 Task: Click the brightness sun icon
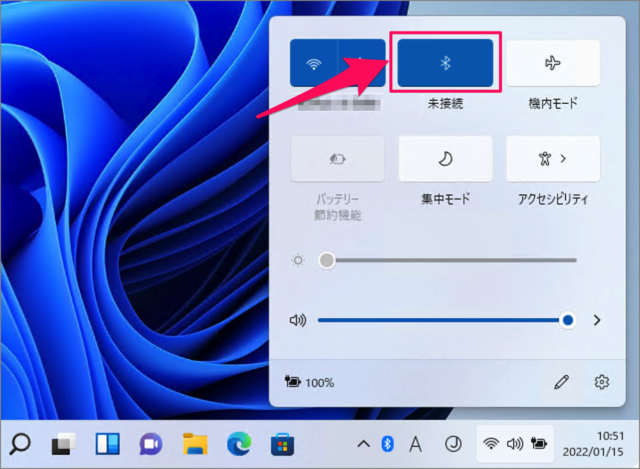point(298,260)
